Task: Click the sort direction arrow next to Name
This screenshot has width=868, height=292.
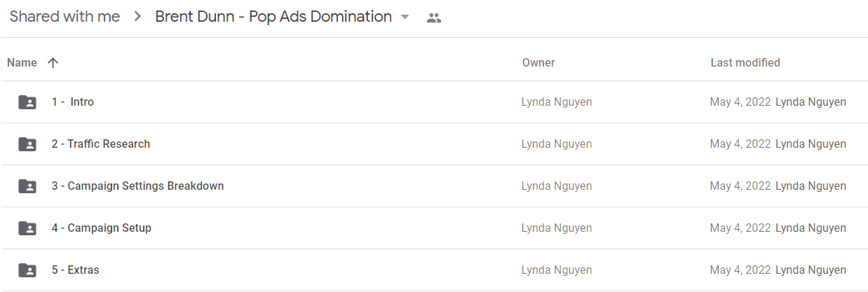Action: tap(53, 62)
